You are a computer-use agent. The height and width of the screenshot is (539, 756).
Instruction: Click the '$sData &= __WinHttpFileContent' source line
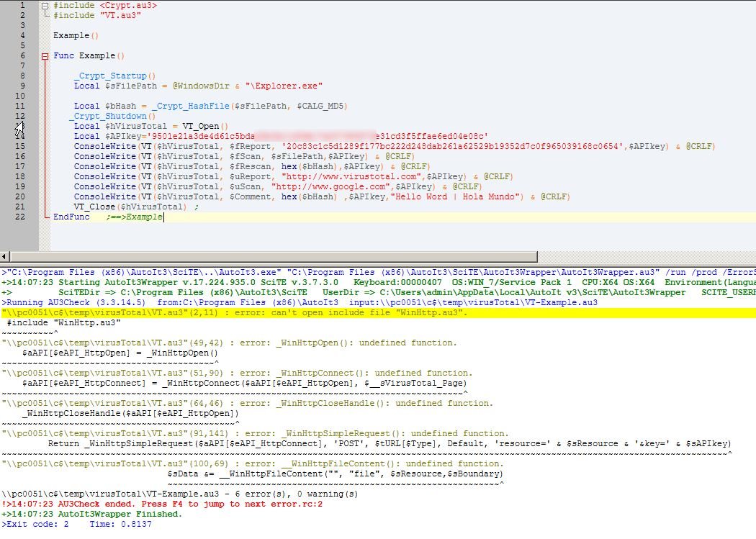[335, 474]
